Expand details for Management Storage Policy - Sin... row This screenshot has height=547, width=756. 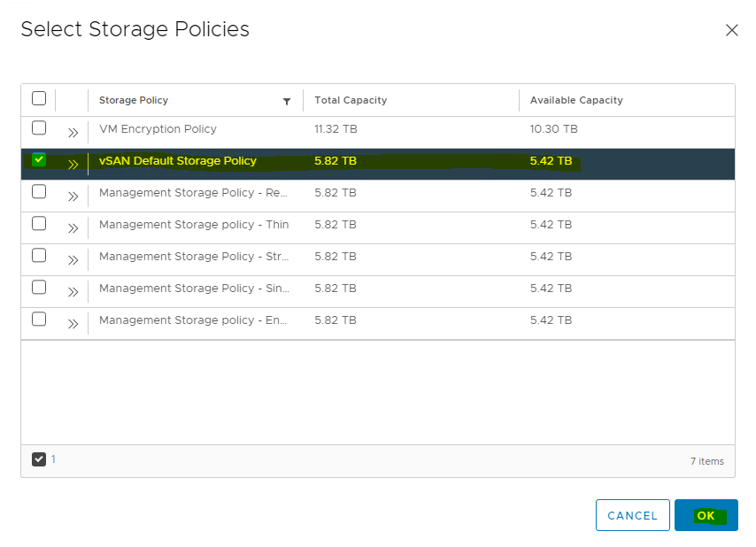pos(73,291)
